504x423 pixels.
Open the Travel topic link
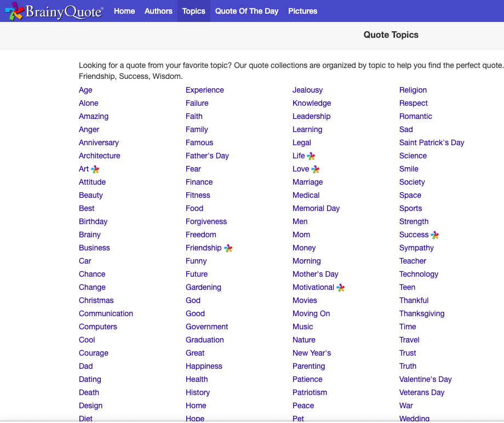(x=409, y=340)
